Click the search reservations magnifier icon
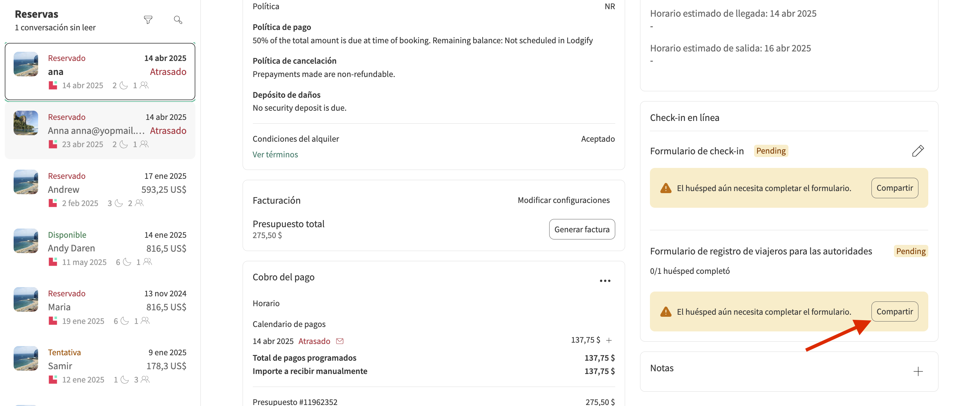980x406 pixels. point(178,20)
